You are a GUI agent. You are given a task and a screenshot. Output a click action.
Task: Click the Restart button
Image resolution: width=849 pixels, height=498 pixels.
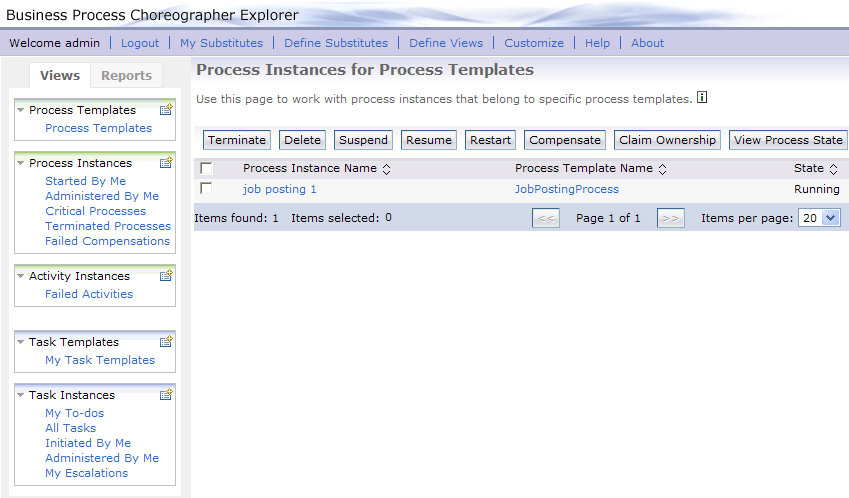[x=490, y=140]
